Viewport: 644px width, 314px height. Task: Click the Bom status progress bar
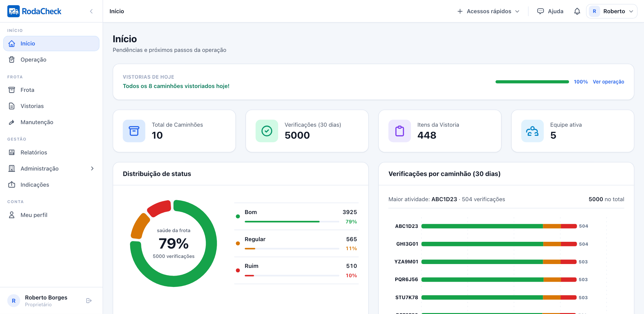click(x=292, y=221)
